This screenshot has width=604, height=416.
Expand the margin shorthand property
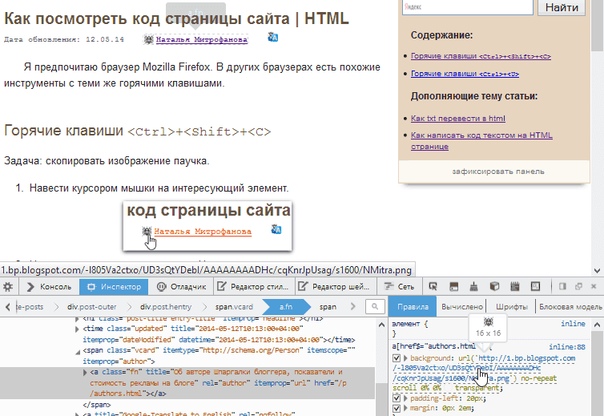pyautogui.click(x=405, y=408)
